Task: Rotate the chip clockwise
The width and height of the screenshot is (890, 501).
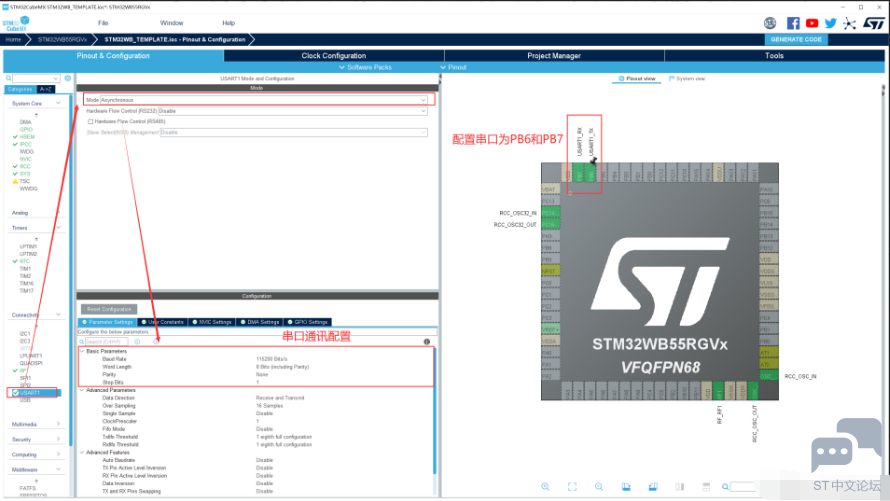Action: [x=626, y=487]
